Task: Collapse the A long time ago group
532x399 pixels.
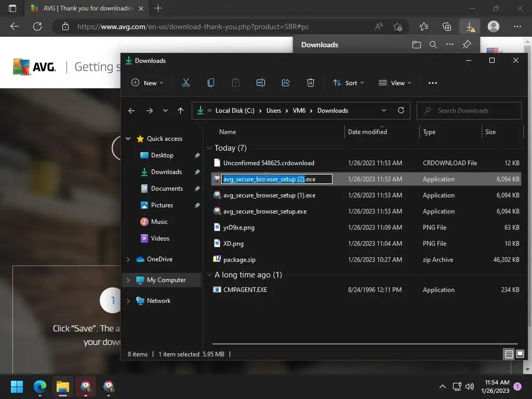Action: pyautogui.click(x=209, y=275)
